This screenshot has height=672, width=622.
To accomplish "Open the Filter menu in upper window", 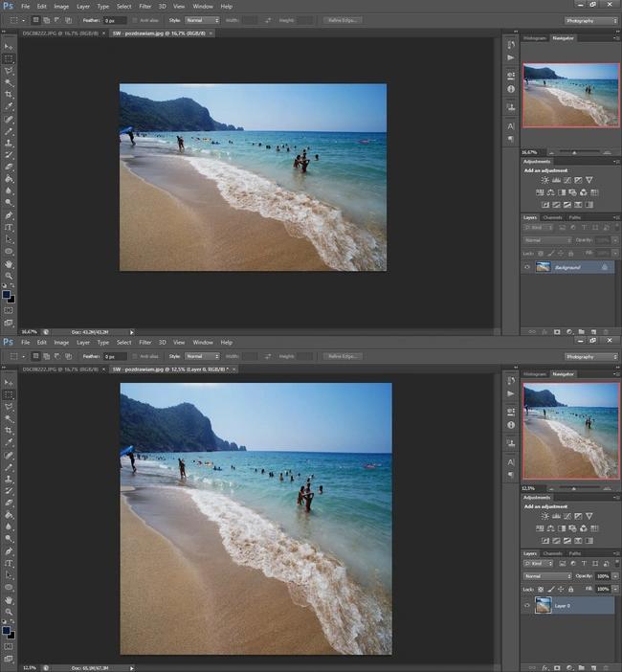I will [144, 7].
